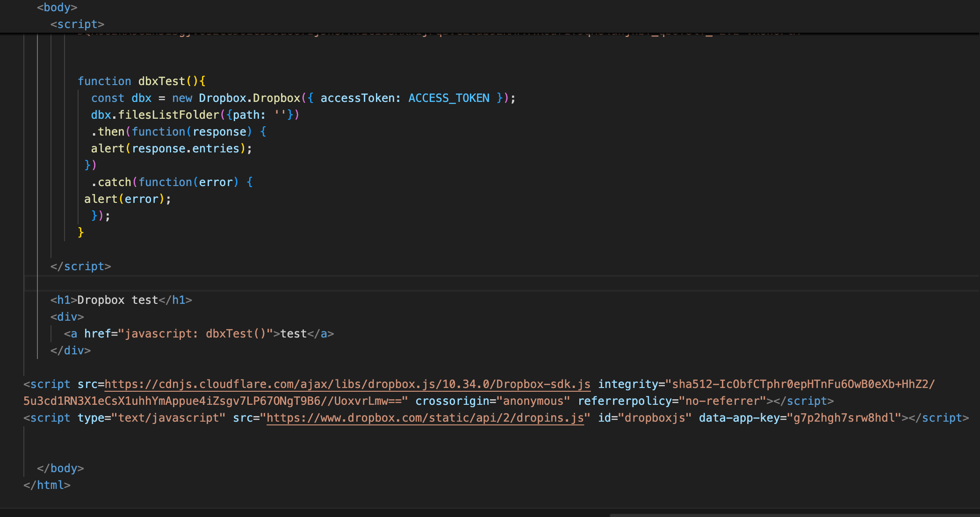The image size is (980, 517).
Task: Click the integrity attribute name
Action: pos(627,384)
